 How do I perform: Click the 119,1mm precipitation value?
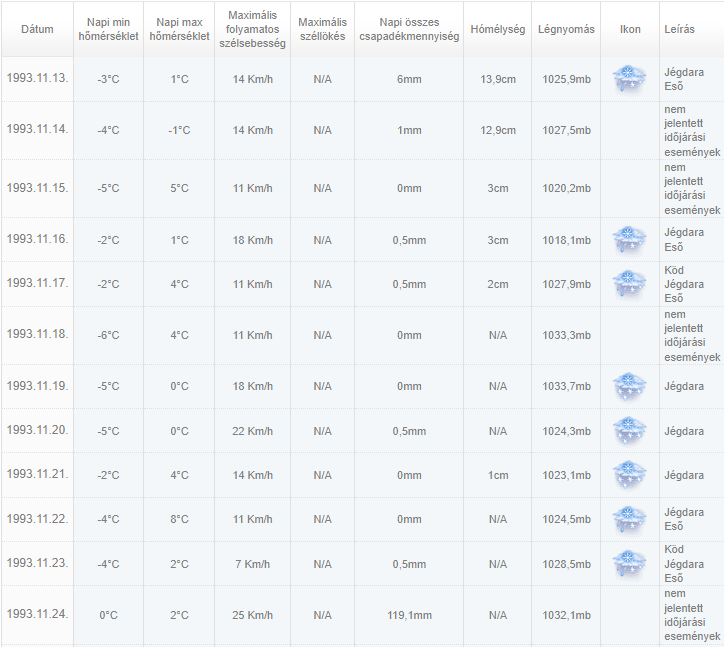point(408,615)
